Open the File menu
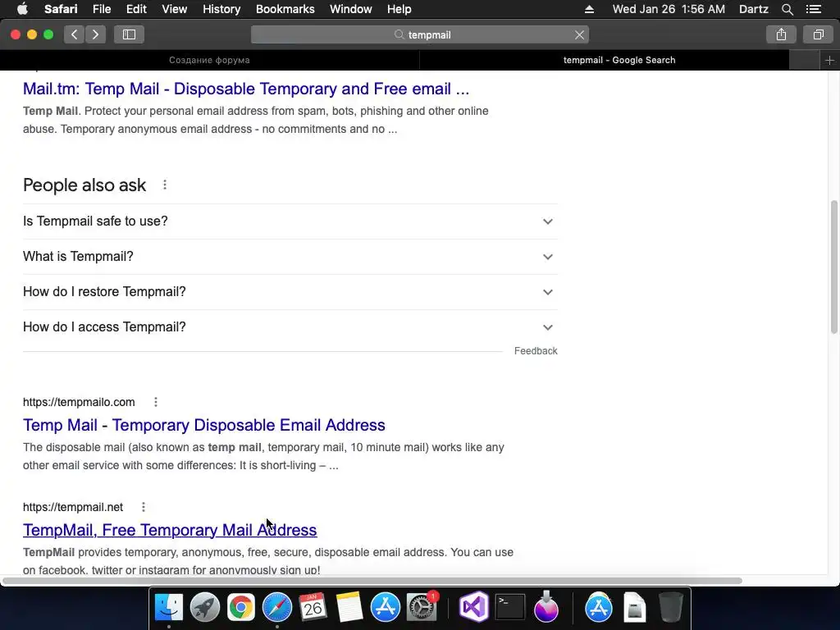The image size is (840, 630). coord(101,9)
